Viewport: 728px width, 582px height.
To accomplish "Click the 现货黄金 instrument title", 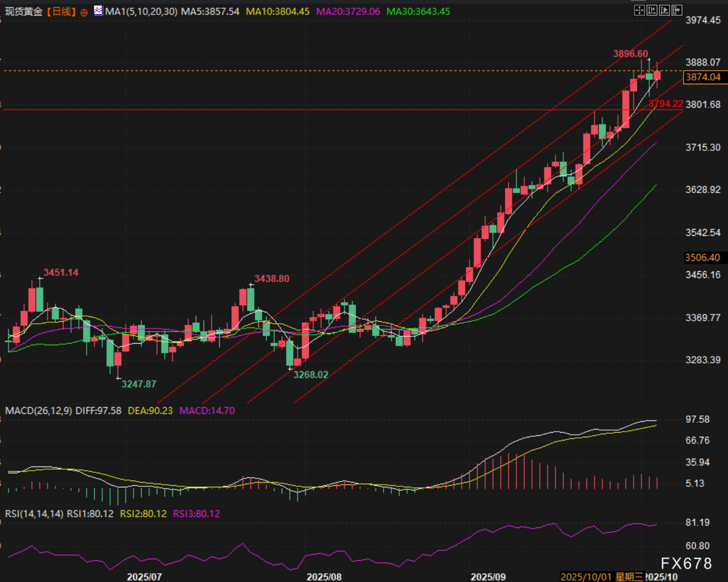I will coord(23,11).
